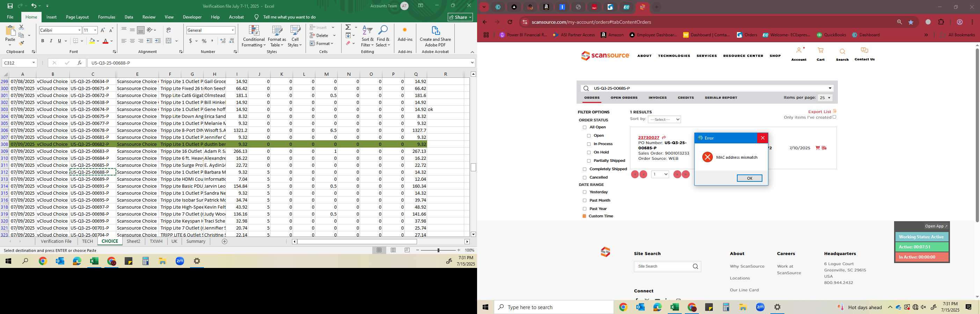The width and height of the screenshot is (980, 314).
Task: Click the AutoSum sigma icon
Action: [x=348, y=27]
